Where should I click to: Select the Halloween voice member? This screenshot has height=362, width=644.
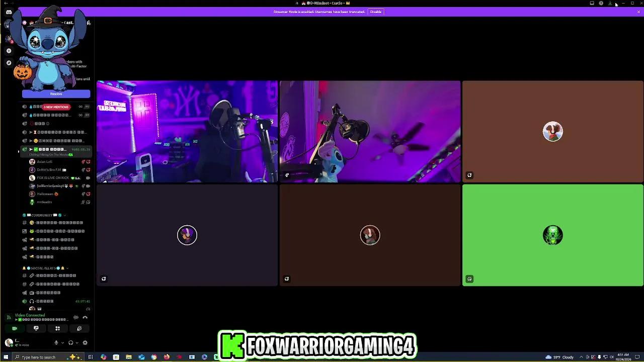tap(59, 194)
